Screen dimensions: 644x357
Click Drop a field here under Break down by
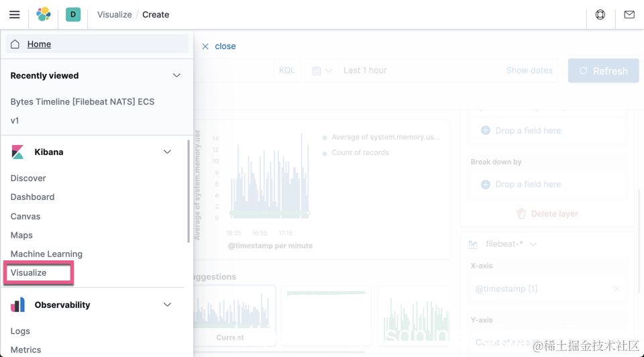point(528,185)
